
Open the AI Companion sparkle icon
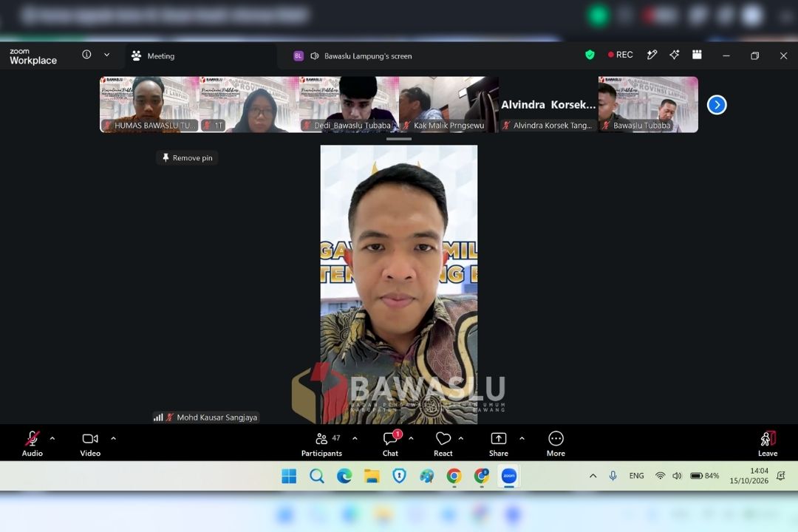pyautogui.click(x=675, y=55)
